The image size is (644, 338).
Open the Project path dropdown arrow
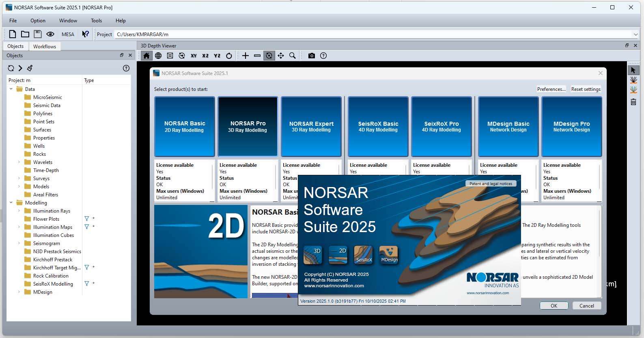(x=635, y=34)
